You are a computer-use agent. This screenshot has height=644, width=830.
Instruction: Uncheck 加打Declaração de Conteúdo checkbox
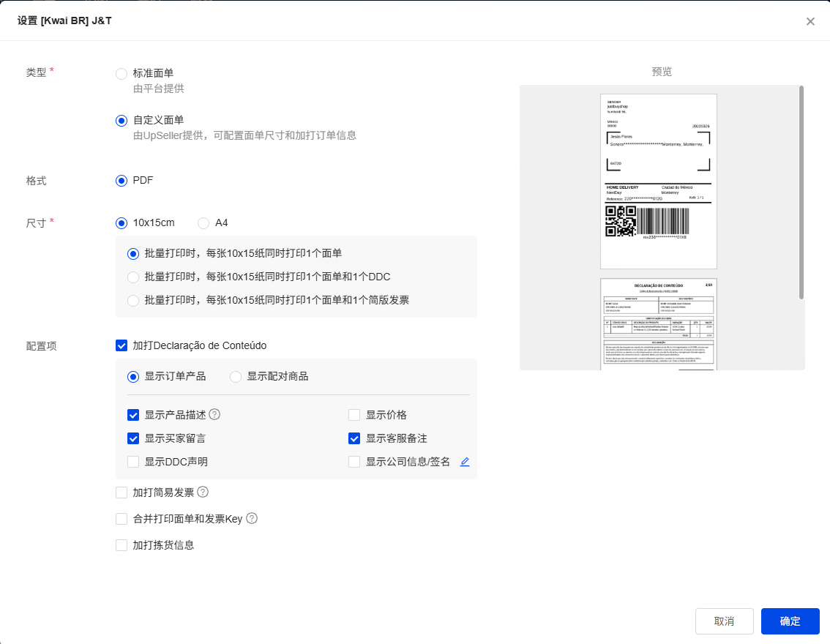tap(121, 345)
